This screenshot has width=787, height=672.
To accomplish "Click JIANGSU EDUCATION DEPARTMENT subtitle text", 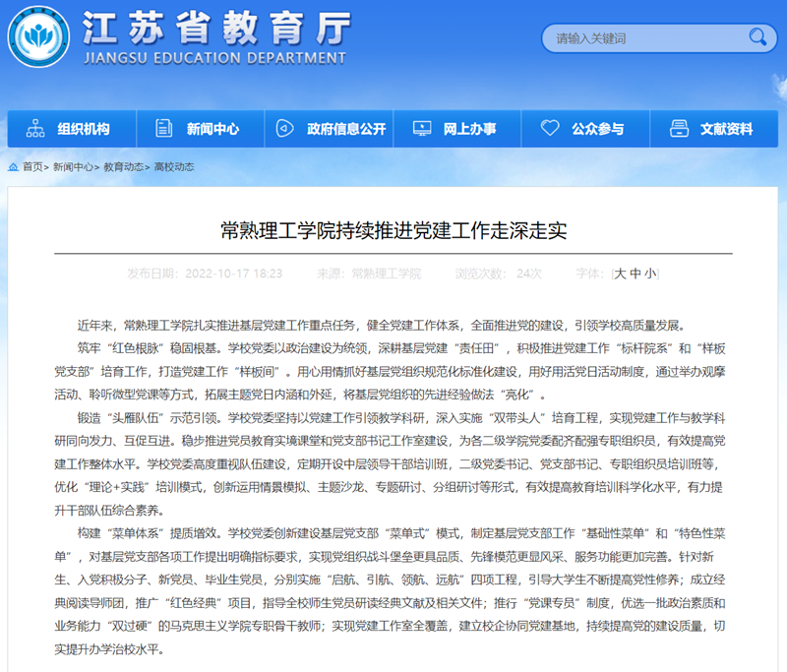I will click(x=214, y=59).
